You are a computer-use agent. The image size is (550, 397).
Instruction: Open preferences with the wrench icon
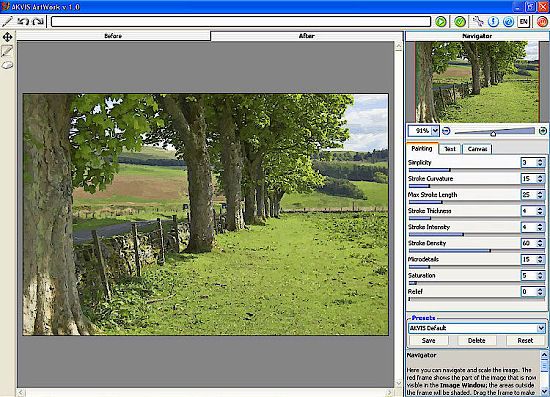(x=478, y=22)
